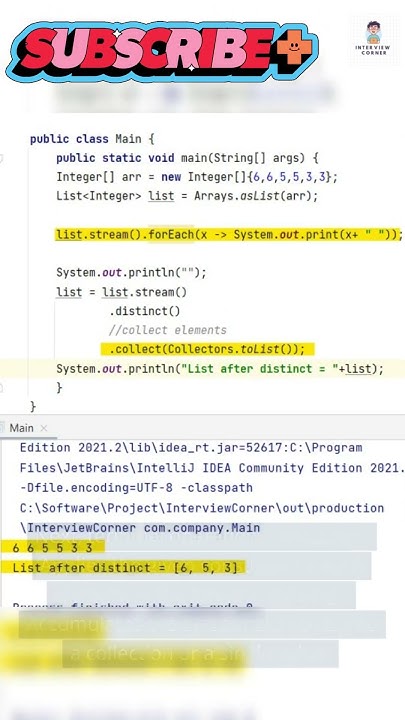The height and width of the screenshot is (720, 405).
Task: Click console line '-Dfile.encoding=UTF-8 -classpath'
Action: [136, 488]
